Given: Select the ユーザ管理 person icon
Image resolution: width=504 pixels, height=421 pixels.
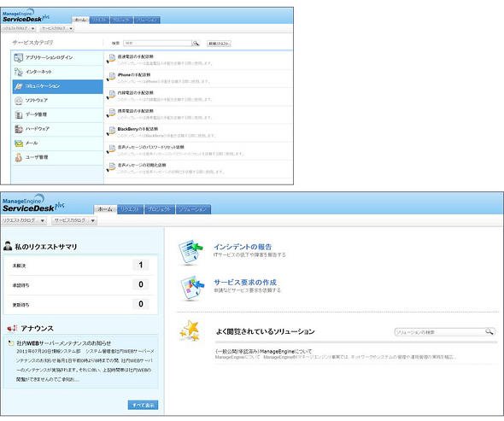Looking at the screenshot, I should pos(19,157).
